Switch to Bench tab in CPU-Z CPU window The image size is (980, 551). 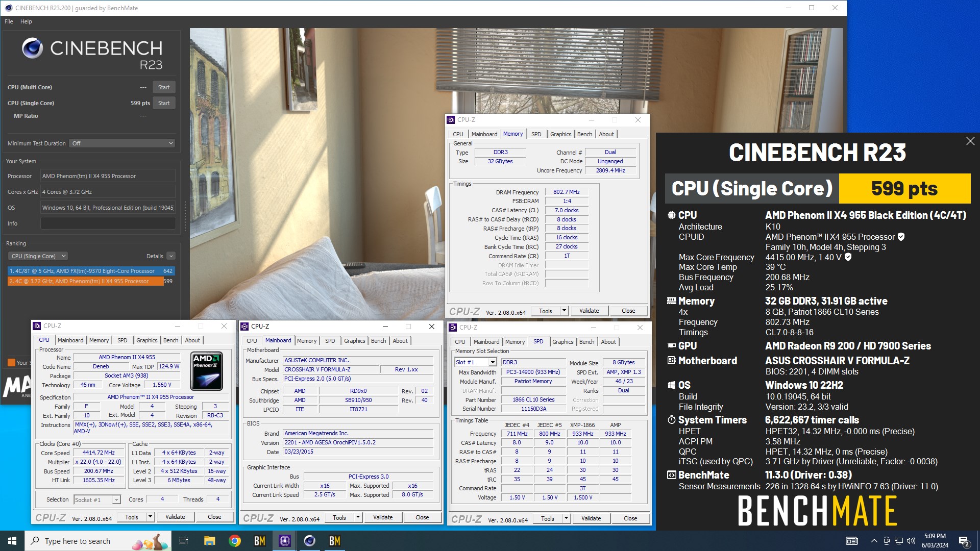(x=170, y=340)
